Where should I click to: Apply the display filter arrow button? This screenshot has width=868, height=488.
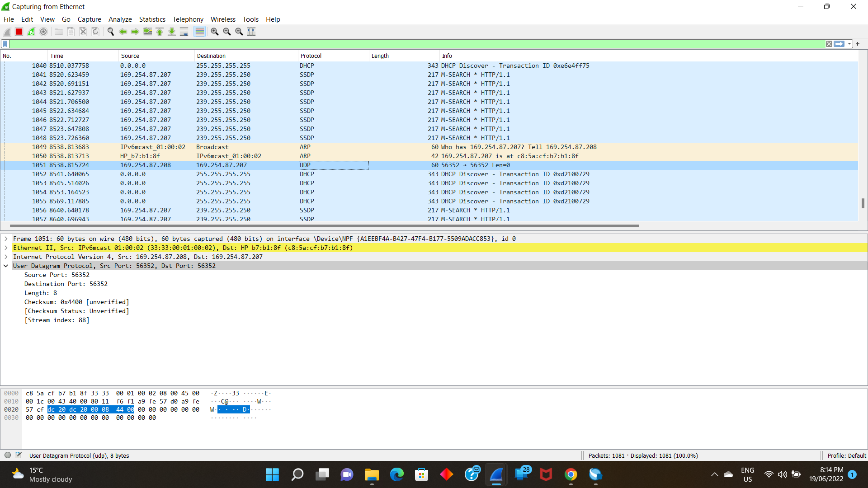839,44
